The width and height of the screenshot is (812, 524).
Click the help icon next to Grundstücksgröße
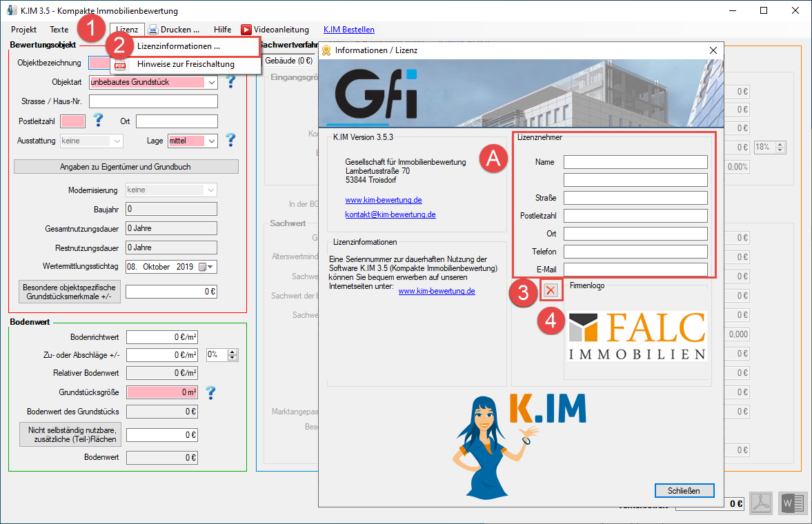[x=210, y=392]
